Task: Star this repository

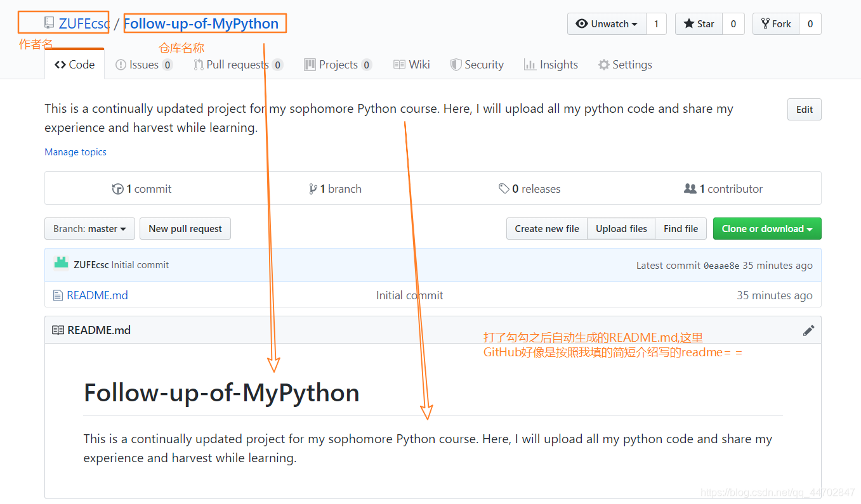Action: click(699, 24)
